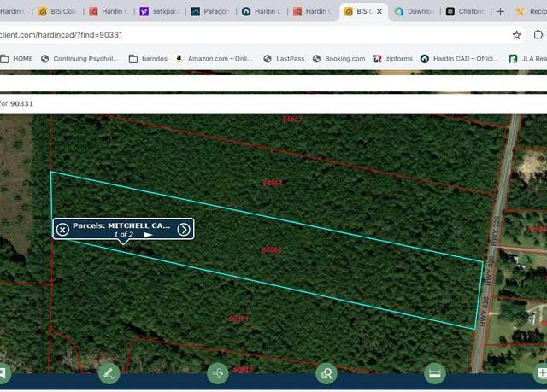
Task: Switch to the Recip tab
Action: (x=531, y=11)
